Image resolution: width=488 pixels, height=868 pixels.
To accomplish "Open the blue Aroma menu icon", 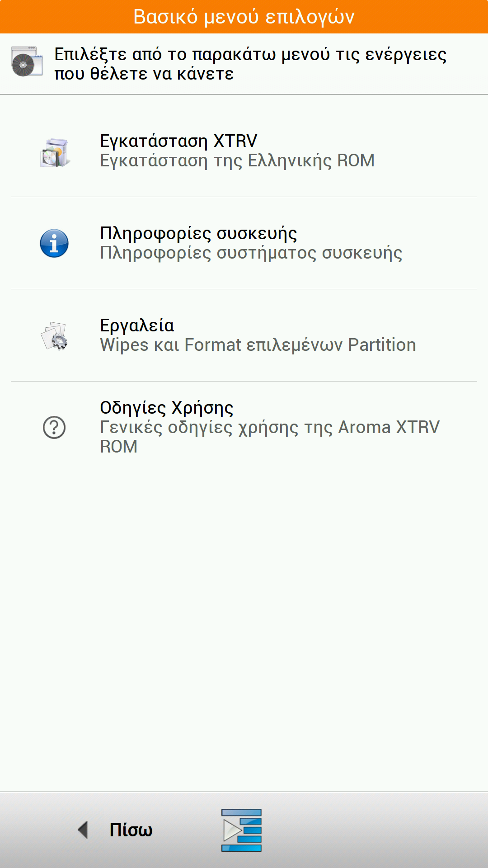I will pos(241,830).
